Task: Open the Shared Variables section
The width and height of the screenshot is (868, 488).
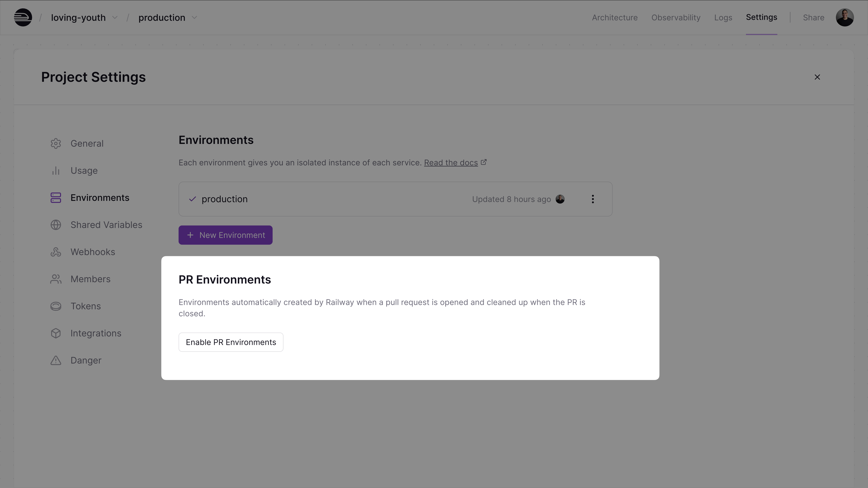Action: point(106,225)
